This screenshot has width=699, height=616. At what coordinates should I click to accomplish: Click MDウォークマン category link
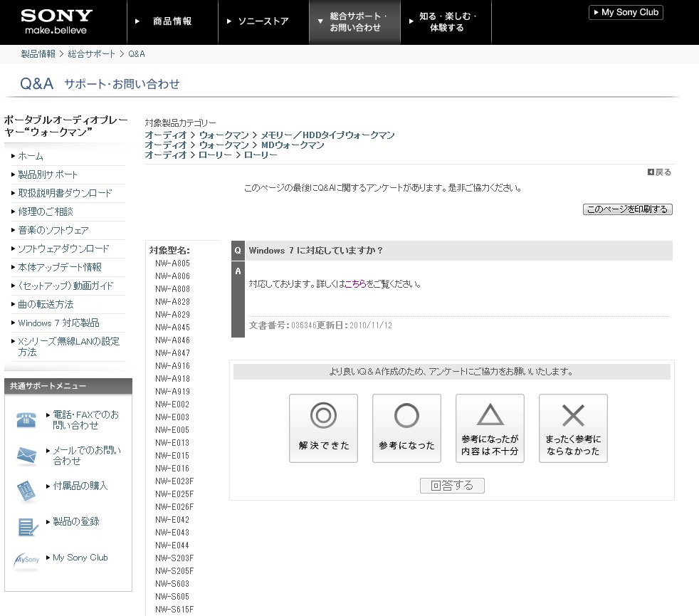[293, 145]
